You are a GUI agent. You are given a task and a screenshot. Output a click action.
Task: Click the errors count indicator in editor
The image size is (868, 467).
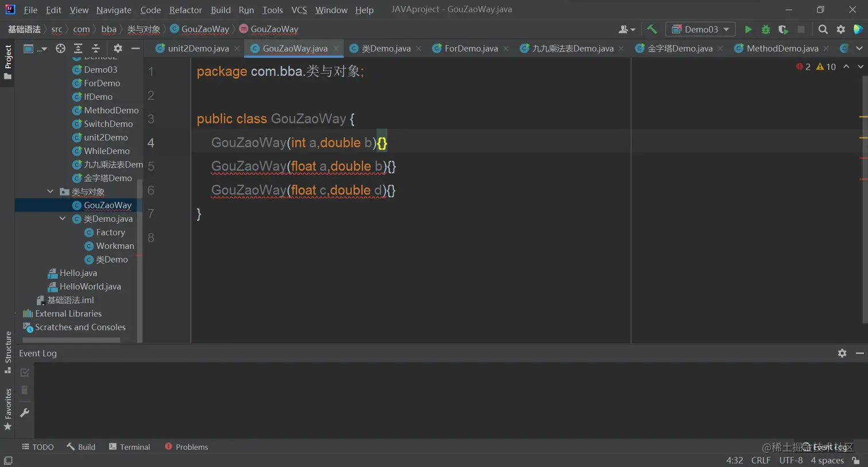(x=803, y=67)
